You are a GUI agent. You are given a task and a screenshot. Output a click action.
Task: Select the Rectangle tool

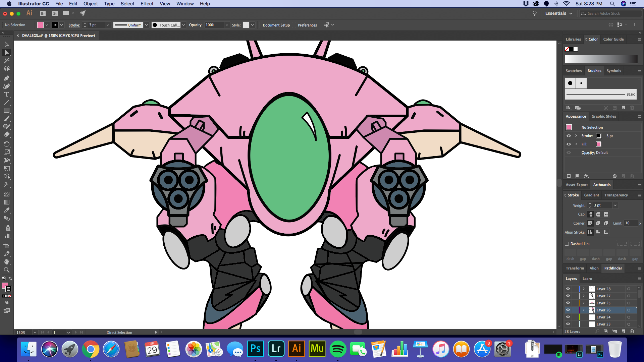point(6,110)
